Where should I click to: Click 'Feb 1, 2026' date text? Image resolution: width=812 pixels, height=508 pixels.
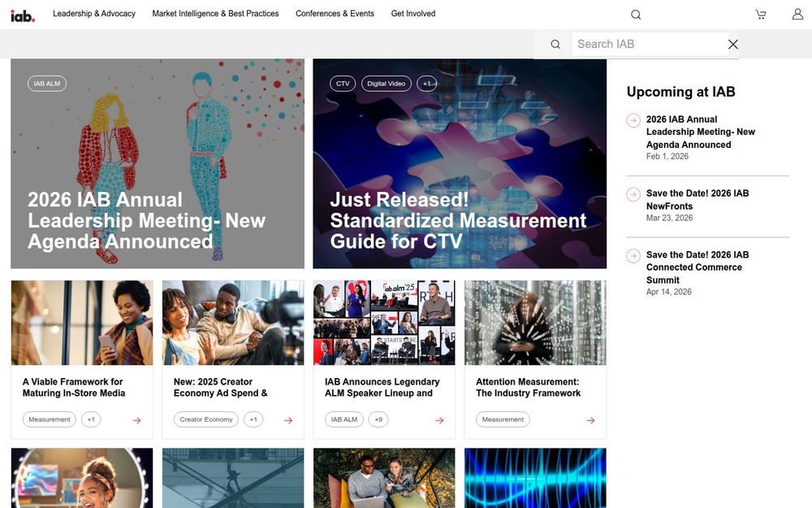667,157
